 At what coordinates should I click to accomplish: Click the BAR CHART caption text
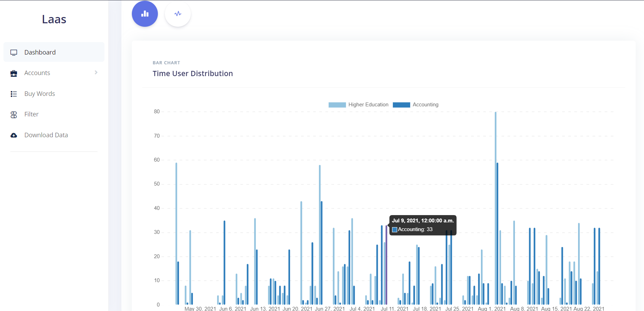[x=166, y=63]
